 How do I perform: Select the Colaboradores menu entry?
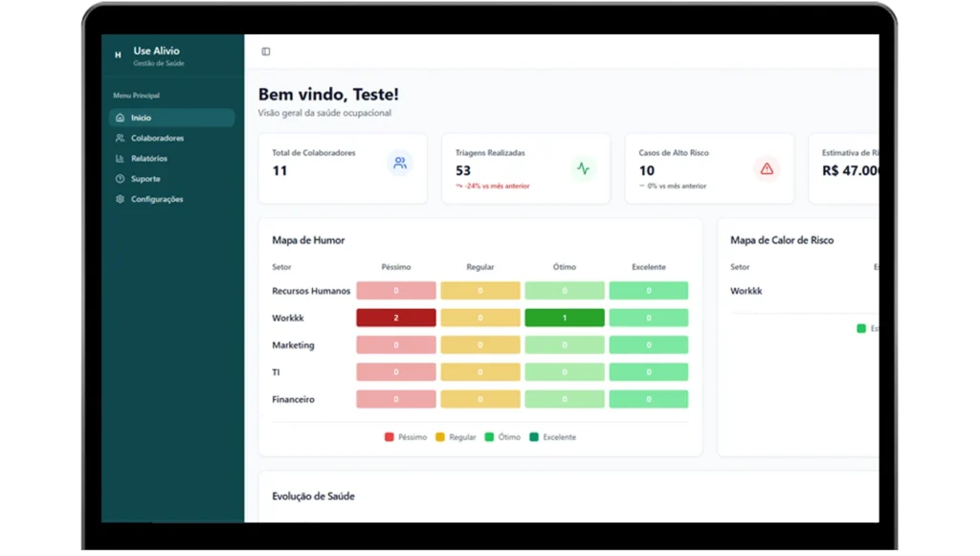coord(157,139)
